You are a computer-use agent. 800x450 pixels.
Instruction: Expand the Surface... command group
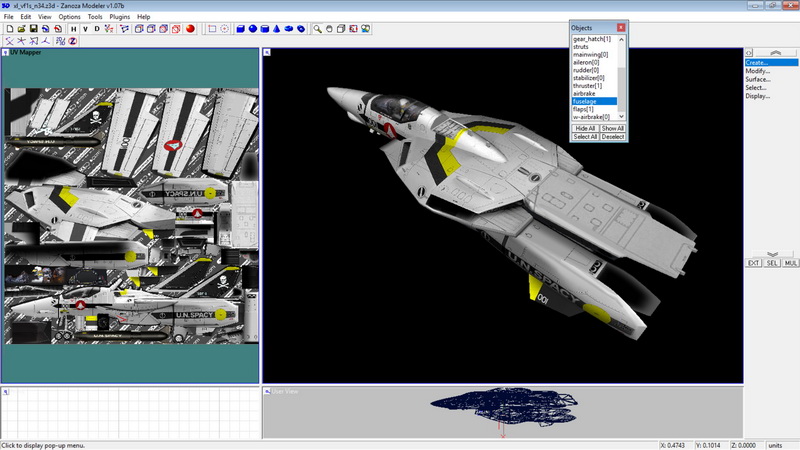tap(771, 79)
